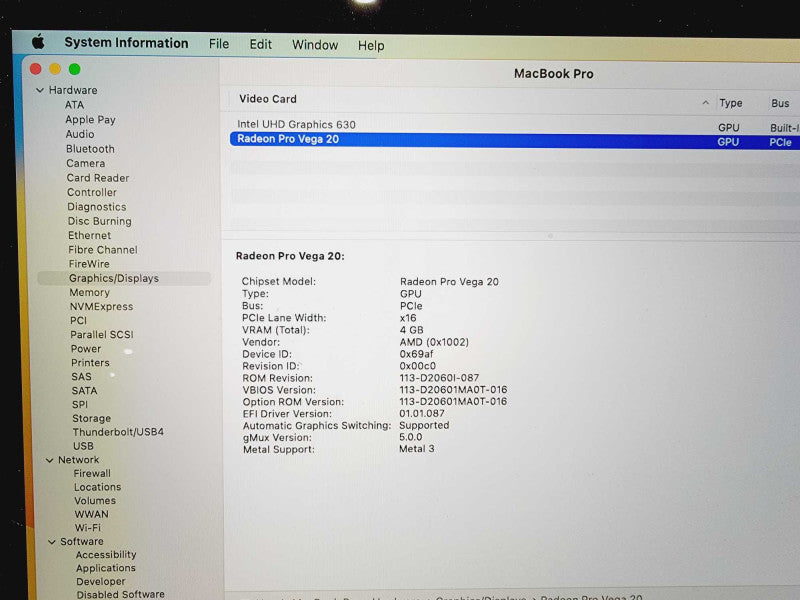The height and width of the screenshot is (600, 800).
Task: Select Memory in the sidebar
Action: (90, 292)
